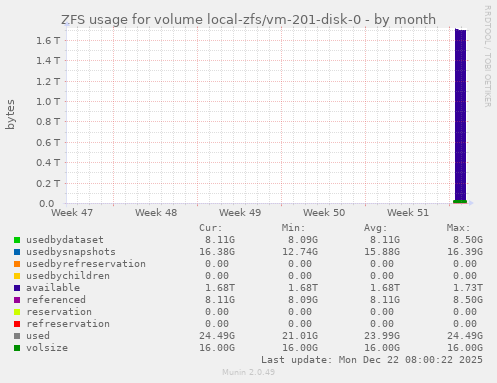Click the usedbydataset minimum value 8.09G
This screenshot has width=497, height=383.
[x=303, y=240]
